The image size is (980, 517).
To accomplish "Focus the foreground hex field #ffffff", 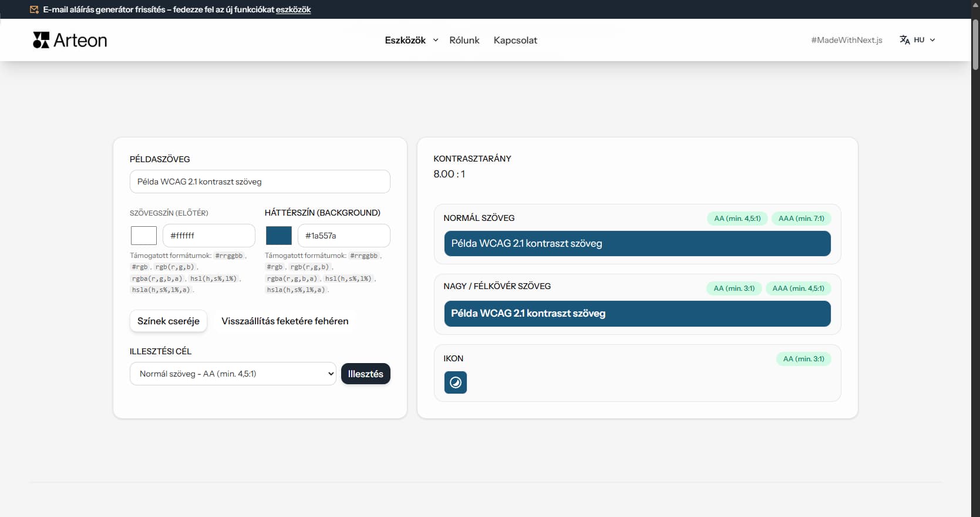I will point(208,236).
